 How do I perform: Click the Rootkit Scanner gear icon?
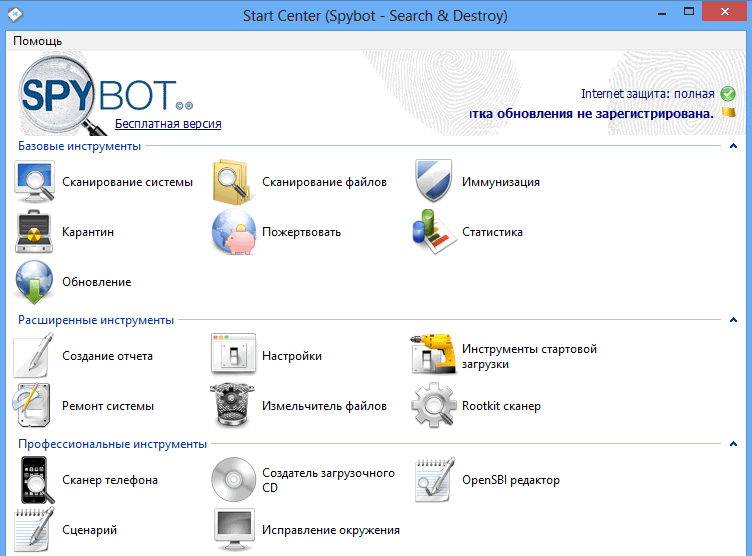434,405
